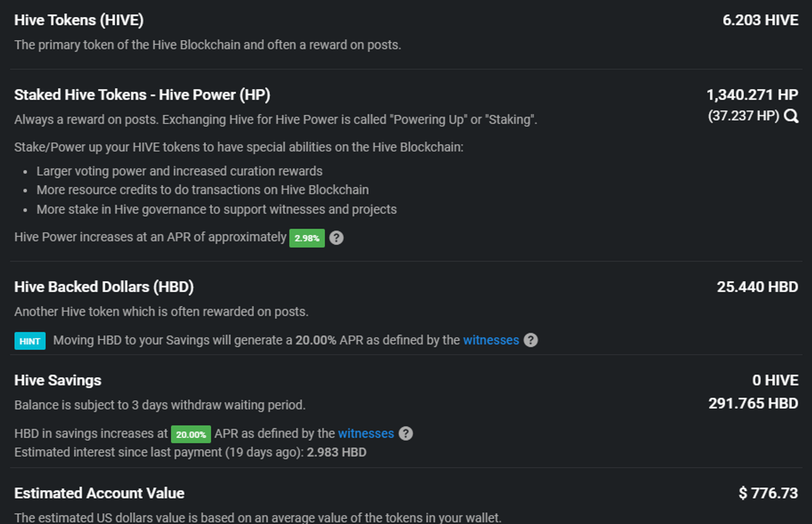Follow witnesses link under Hive Savings
The width and height of the screenshot is (812, 524).
tap(366, 434)
